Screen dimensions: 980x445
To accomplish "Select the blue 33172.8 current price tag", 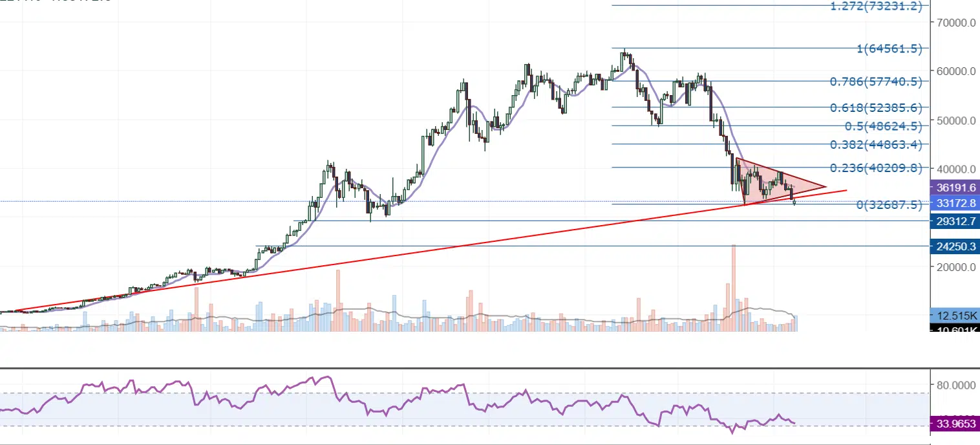I will pos(954,203).
